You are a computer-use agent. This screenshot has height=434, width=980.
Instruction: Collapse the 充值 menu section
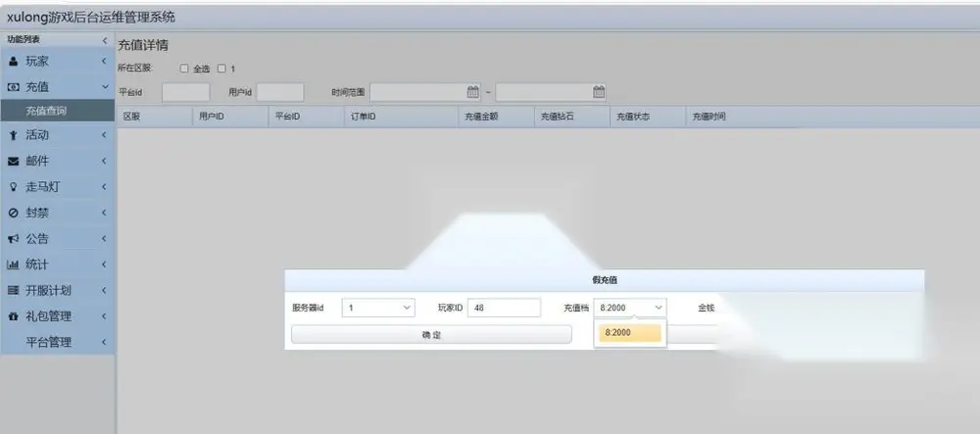pos(105,87)
